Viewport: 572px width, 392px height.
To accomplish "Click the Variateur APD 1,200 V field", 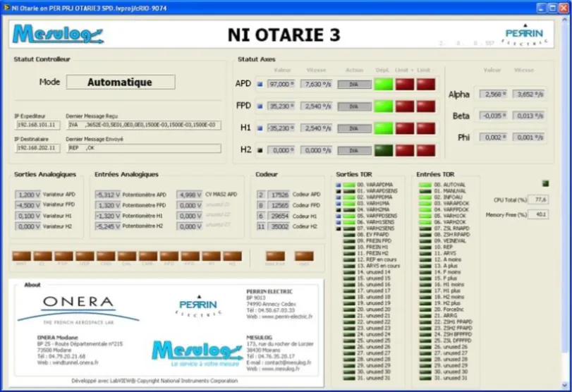I will [28, 195].
